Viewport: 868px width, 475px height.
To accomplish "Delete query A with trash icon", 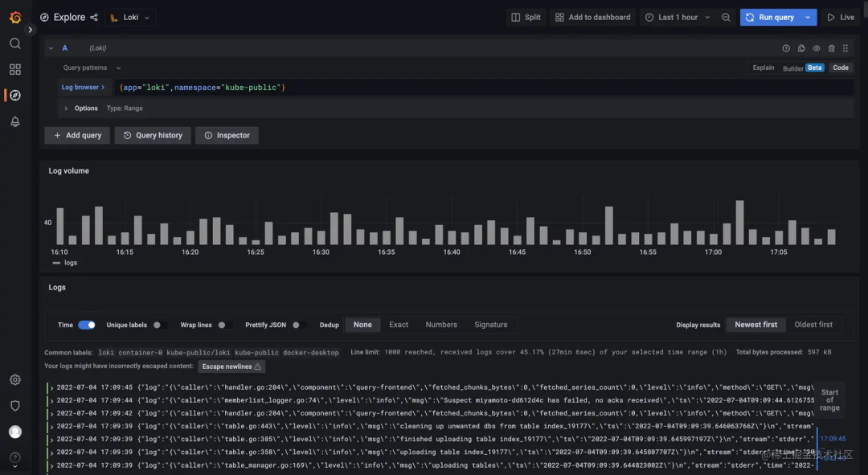I will click(x=832, y=48).
